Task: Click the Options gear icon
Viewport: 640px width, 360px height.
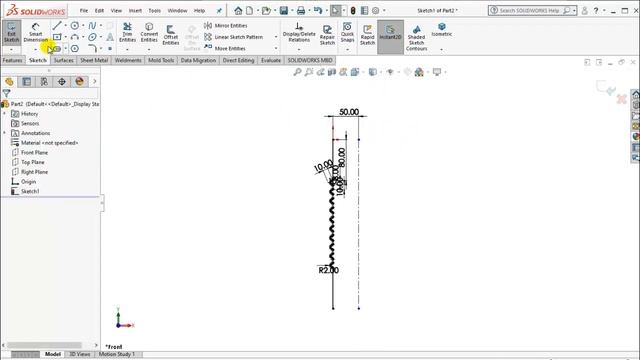Action: coord(376,11)
